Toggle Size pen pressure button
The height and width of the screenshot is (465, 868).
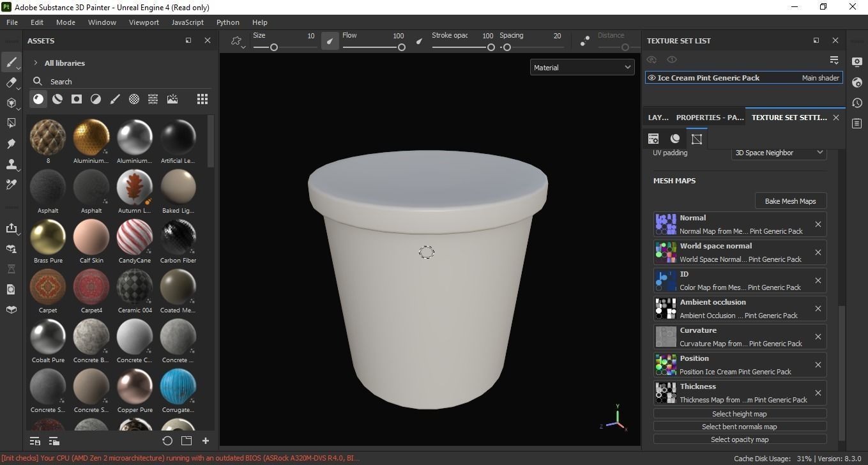(x=330, y=41)
